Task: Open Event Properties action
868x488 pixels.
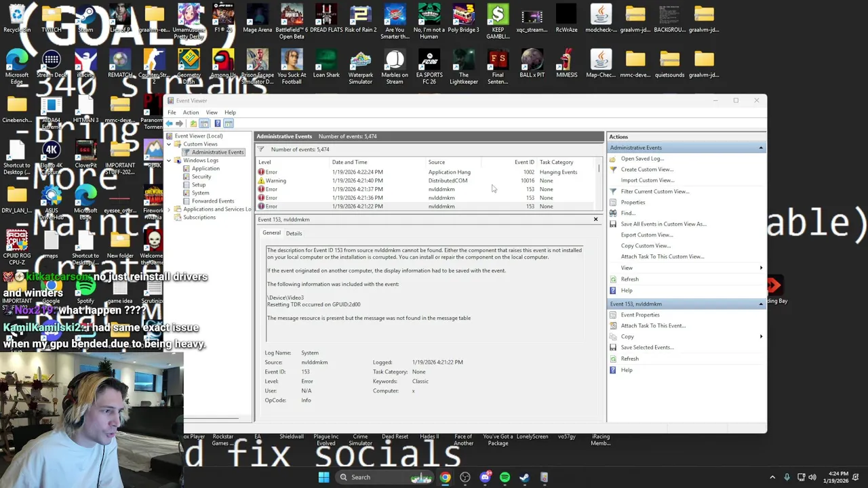Action: [640, 314]
